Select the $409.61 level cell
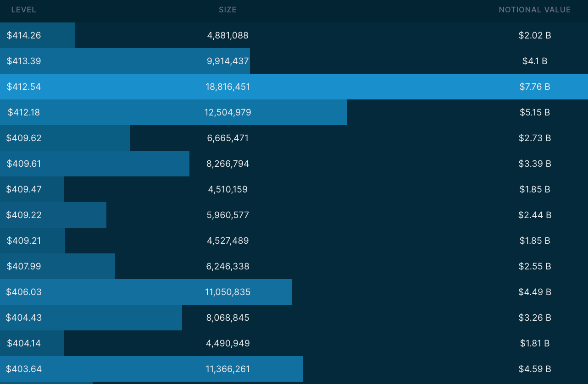The image size is (588, 384). (x=24, y=164)
